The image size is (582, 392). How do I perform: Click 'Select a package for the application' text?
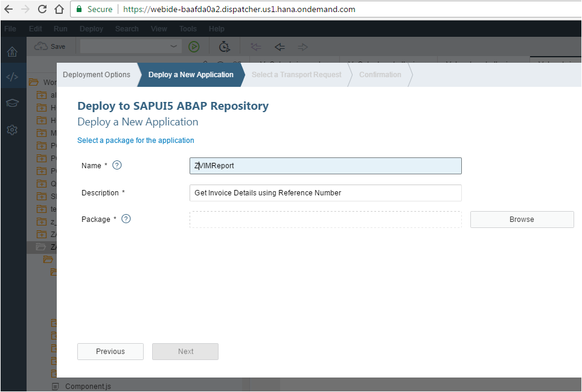(135, 140)
